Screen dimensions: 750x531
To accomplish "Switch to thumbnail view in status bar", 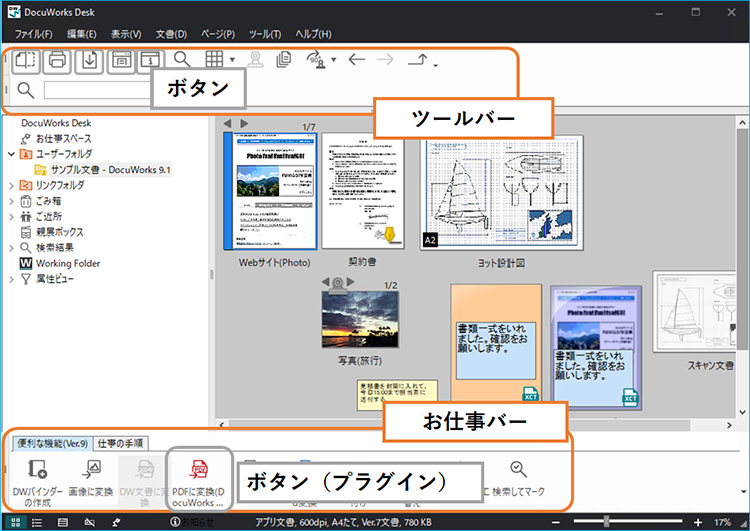I will click(15, 522).
